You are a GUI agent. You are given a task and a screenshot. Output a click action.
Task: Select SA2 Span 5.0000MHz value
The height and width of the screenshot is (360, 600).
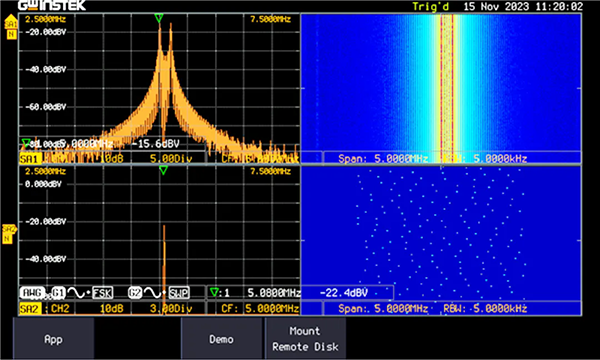click(401, 308)
